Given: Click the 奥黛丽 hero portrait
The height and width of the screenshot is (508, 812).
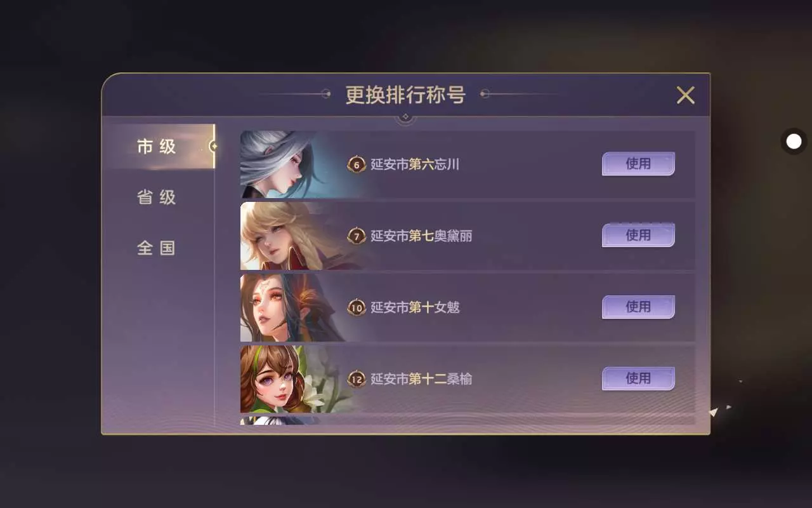Looking at the screenshot, I should (292, 236).
